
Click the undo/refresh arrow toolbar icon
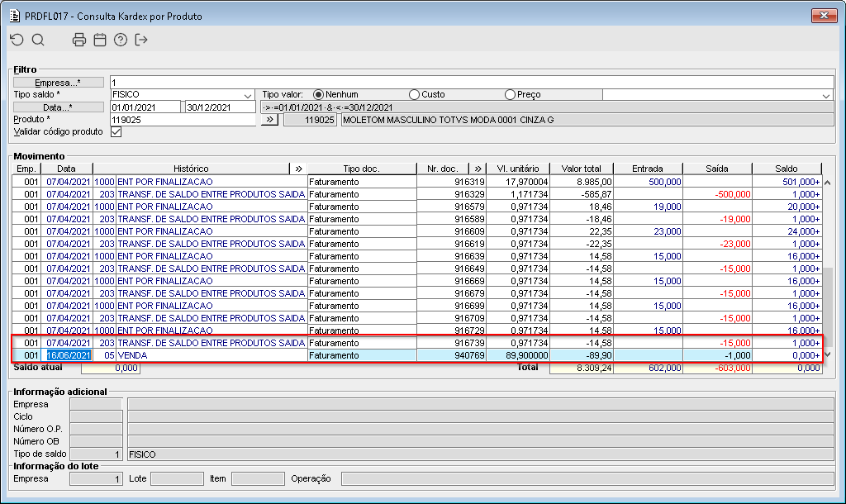(17, 40)
